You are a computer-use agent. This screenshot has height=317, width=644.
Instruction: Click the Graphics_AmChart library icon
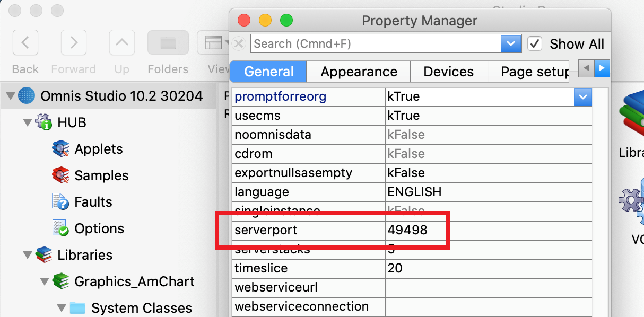coord(60,281)
